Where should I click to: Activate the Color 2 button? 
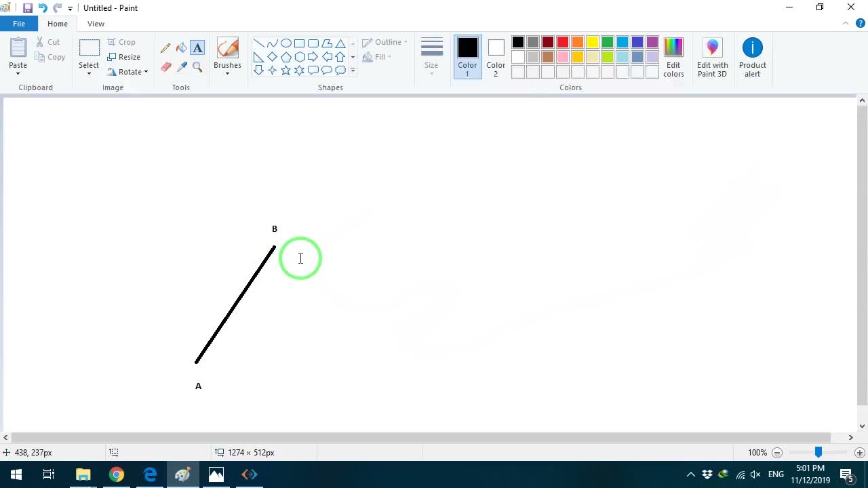tap(496, 57)
